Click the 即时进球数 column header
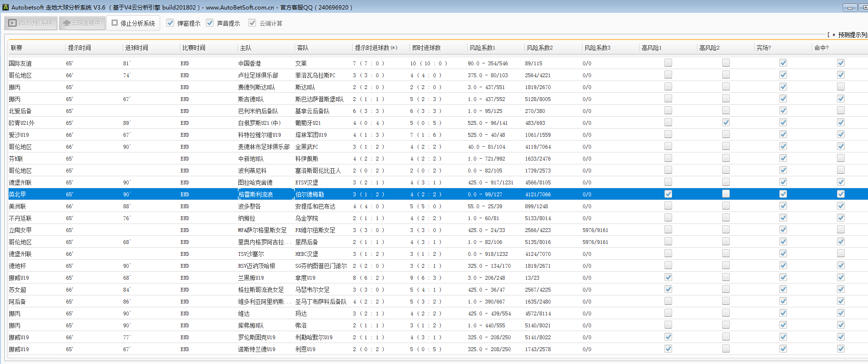Screen dimensions: 868x364 (426, 48)
